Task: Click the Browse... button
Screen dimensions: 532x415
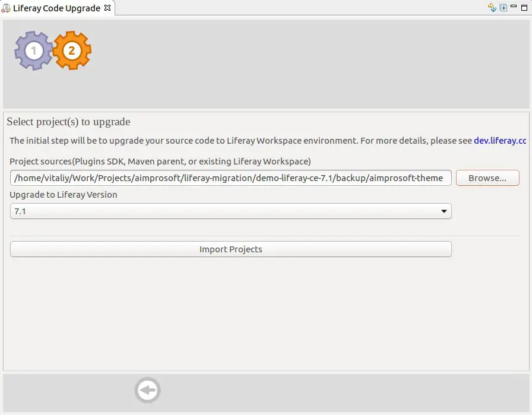Action: pos(487,178)
